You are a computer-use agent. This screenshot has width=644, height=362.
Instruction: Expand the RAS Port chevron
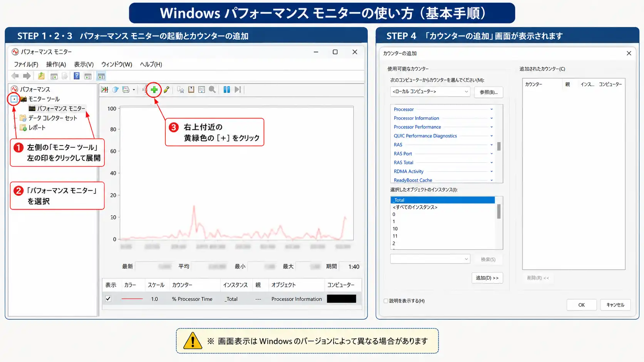(x=491, y=153)
